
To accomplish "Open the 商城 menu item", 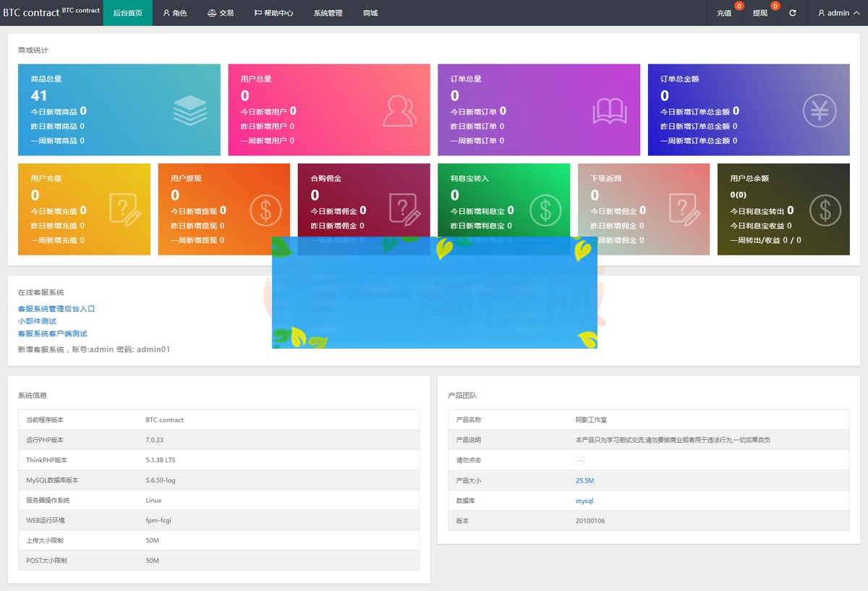I will 370,13.
